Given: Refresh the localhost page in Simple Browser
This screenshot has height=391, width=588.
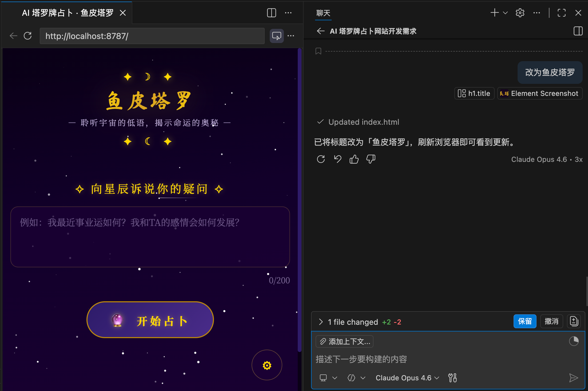Looking at the screenshot, I should click(28, 36).
